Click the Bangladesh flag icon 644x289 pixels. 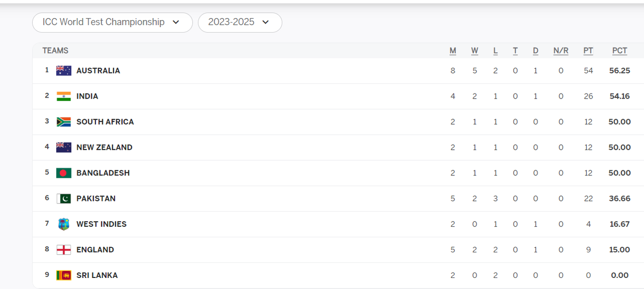[x=64, y=173]
